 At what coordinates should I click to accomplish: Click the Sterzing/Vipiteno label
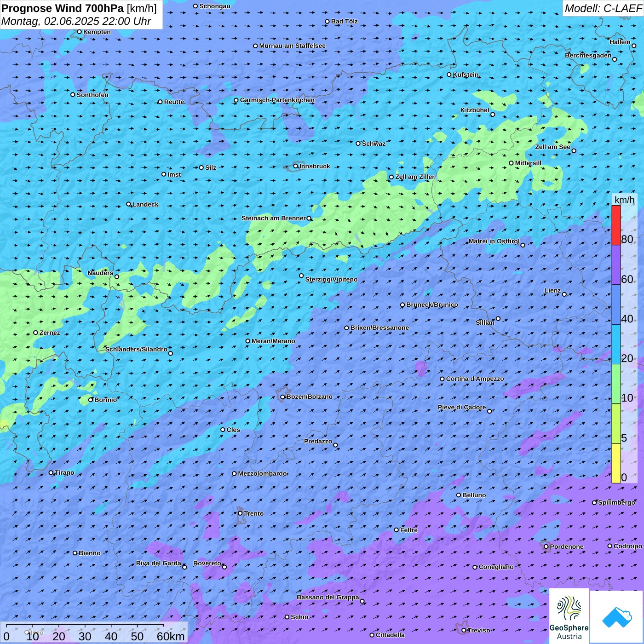pos(331,279)
